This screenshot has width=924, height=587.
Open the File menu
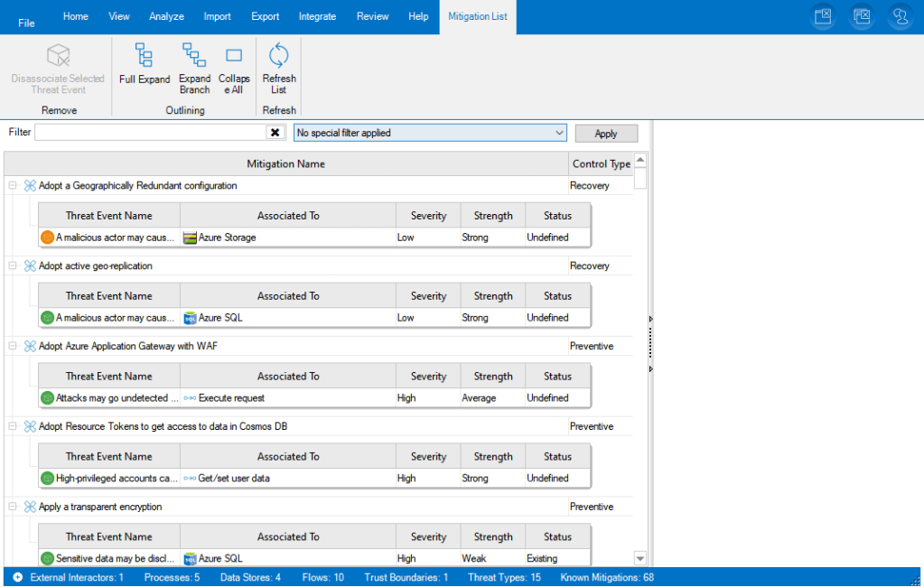26,23
